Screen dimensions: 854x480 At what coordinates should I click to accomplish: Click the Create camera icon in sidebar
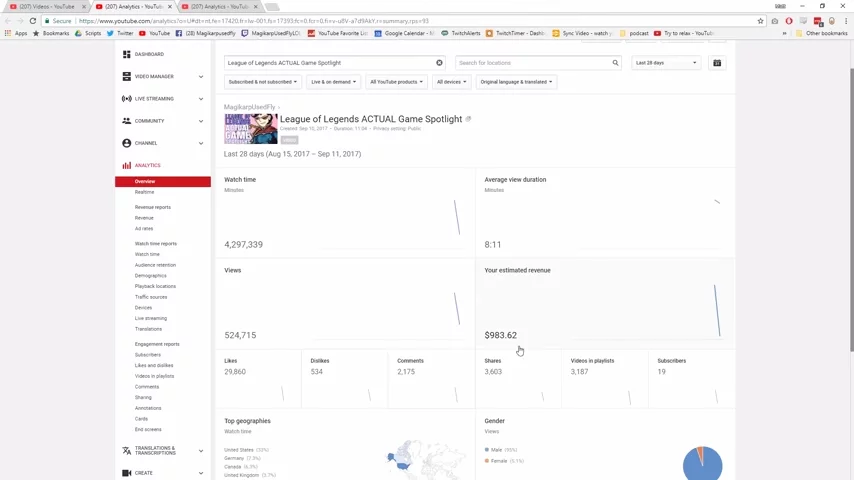[x=126, y=473]
